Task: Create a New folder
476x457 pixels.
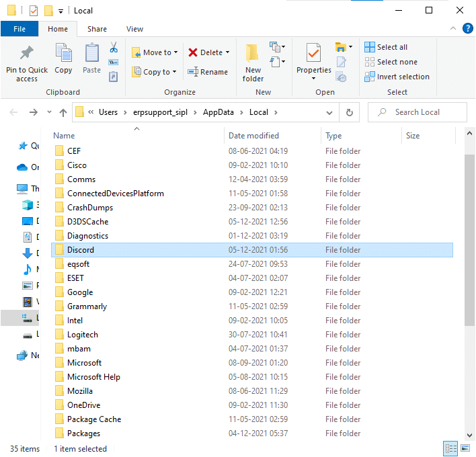Action: 253,62
